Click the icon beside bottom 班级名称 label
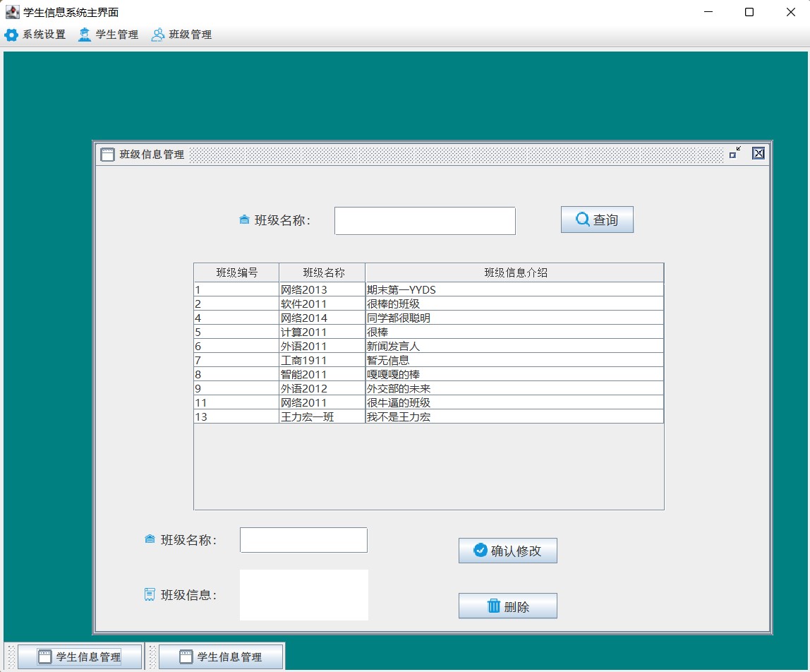 pyautogui.click(x=150, y=539)
